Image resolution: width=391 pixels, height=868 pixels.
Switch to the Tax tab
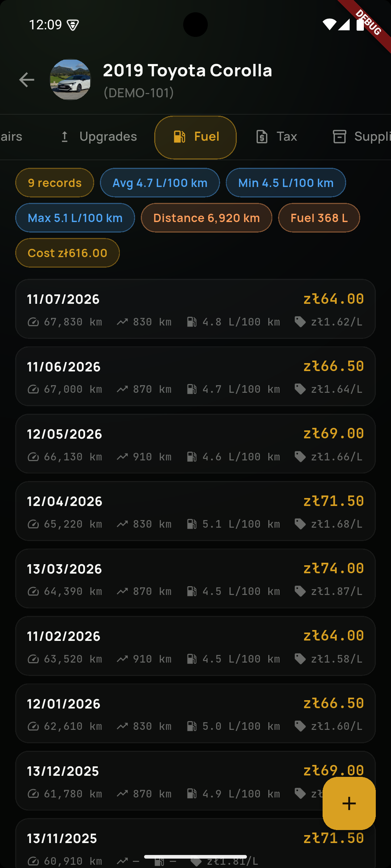click(x=276, y=137)
